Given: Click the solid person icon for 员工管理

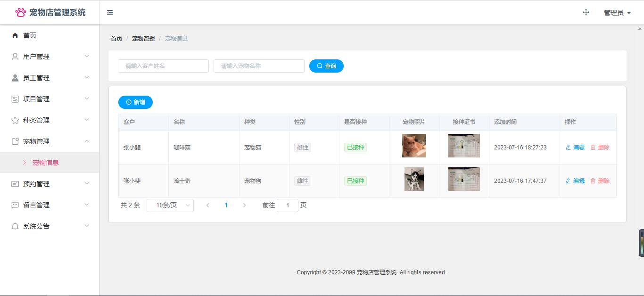Looking at the screenshot, I should coord(15,78).
